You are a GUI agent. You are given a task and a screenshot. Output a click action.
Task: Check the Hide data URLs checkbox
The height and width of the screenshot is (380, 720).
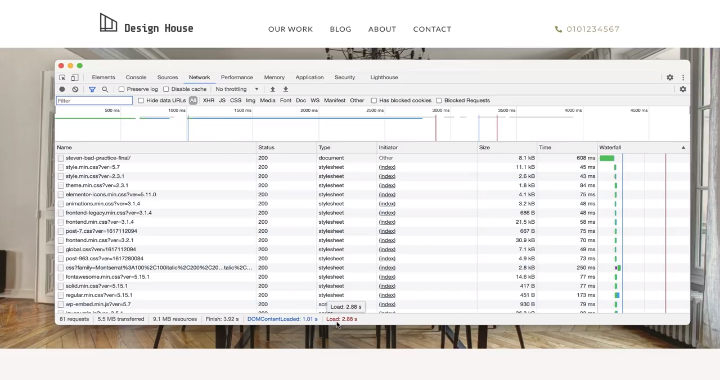pyautogui.click(x=141, y=101)
